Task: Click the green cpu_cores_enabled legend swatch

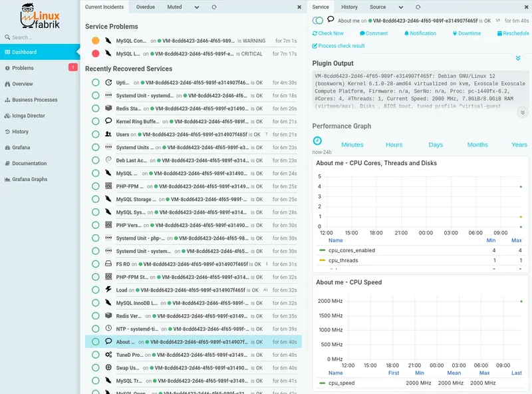Action: [323, 250]
